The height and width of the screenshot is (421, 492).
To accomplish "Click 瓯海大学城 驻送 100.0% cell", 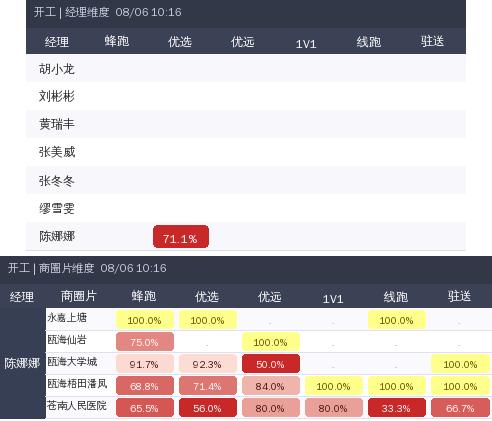I will pos(461,364).
